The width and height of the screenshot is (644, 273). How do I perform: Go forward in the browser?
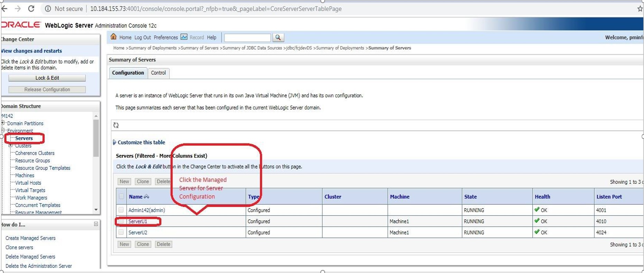pos(18,9)
